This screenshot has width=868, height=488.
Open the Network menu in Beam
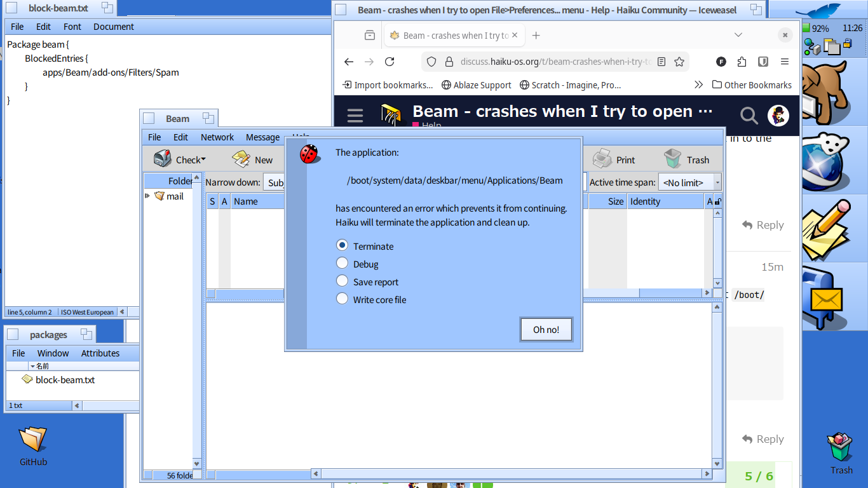[x=217, y=137]
